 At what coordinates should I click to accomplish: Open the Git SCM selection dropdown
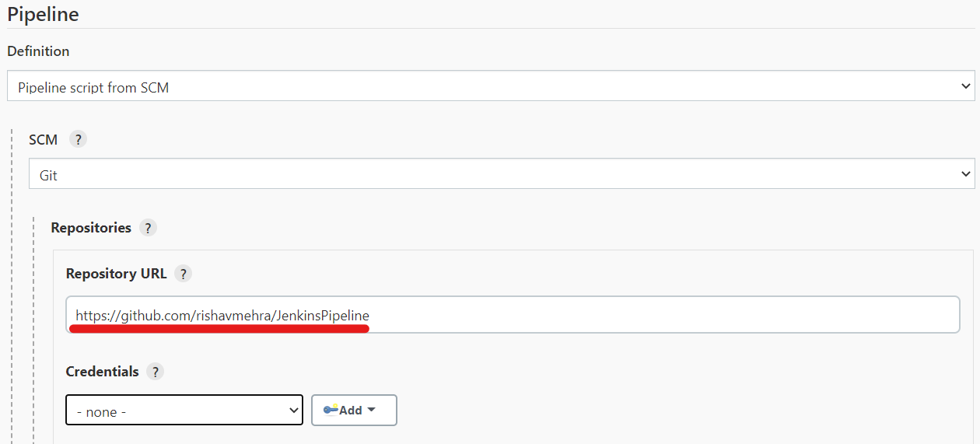point(502,173)
